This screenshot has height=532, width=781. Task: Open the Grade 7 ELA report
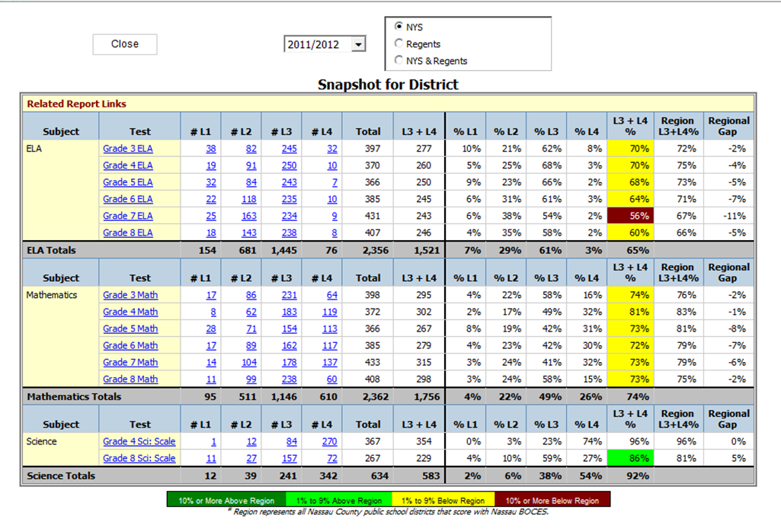point(128,216)
